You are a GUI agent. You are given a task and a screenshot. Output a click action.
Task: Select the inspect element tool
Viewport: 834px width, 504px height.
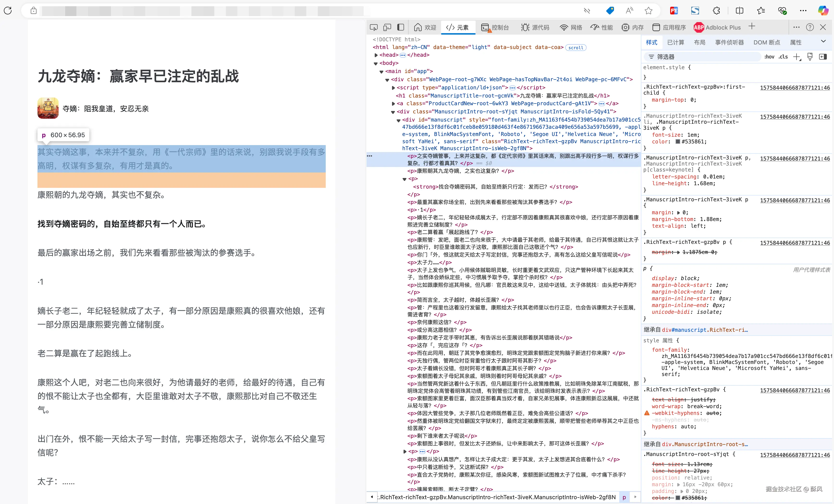coord(374,27)
